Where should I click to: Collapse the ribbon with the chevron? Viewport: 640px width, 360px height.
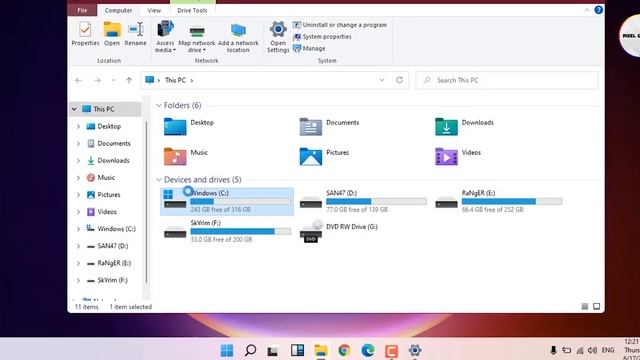pos(587,10)
